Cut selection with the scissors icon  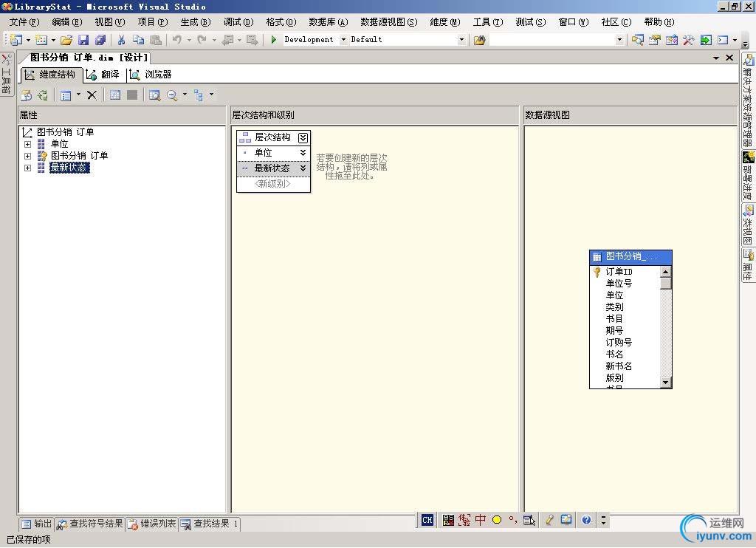(x=122, y=40)
